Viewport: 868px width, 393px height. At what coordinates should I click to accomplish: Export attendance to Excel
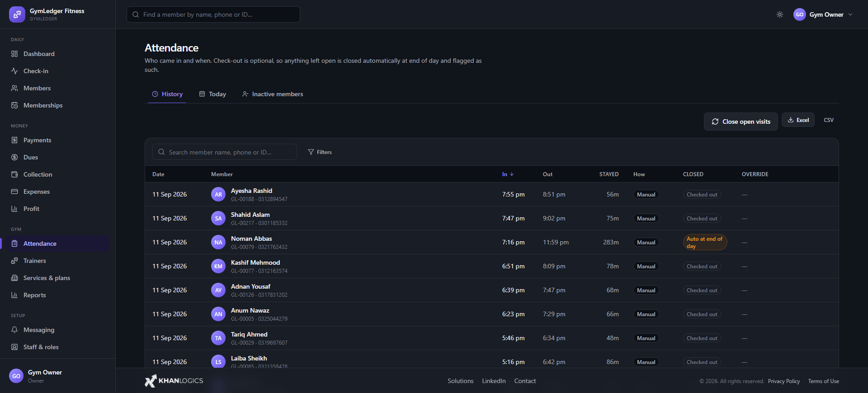coord(798,120)
